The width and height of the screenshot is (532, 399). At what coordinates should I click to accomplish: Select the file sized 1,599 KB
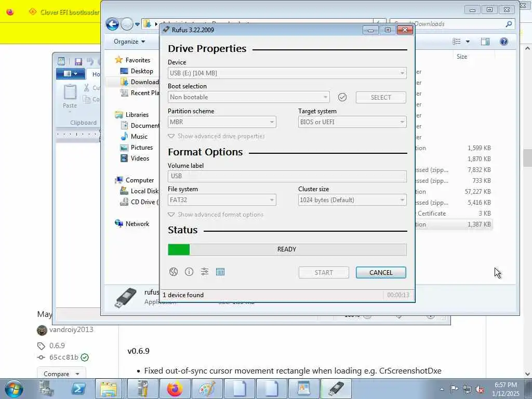tap(453, 148)
